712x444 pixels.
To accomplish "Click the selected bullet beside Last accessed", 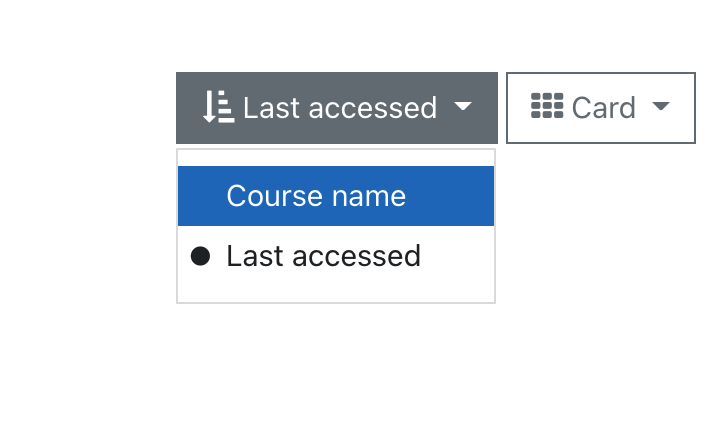I will [x=200, y=256].
